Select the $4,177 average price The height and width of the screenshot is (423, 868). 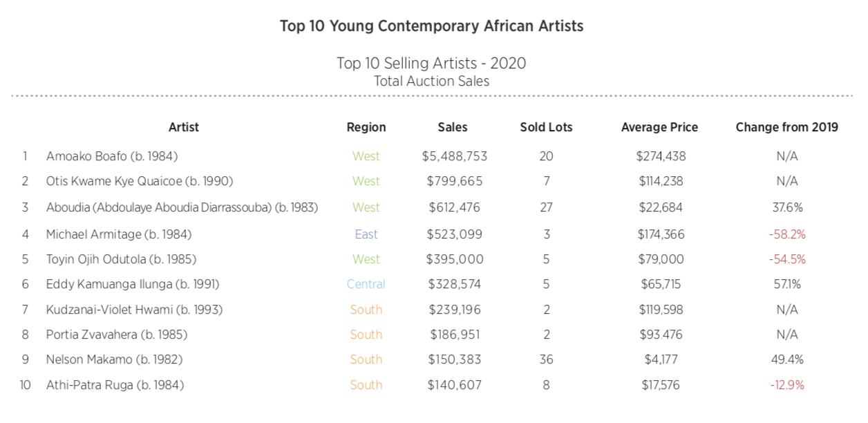click(x=661, y=359)
